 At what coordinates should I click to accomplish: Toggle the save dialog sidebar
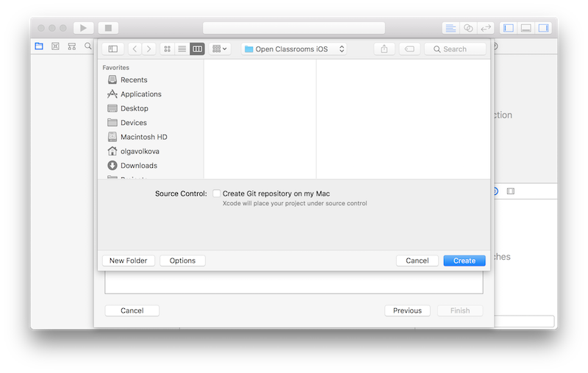point(113,49)
